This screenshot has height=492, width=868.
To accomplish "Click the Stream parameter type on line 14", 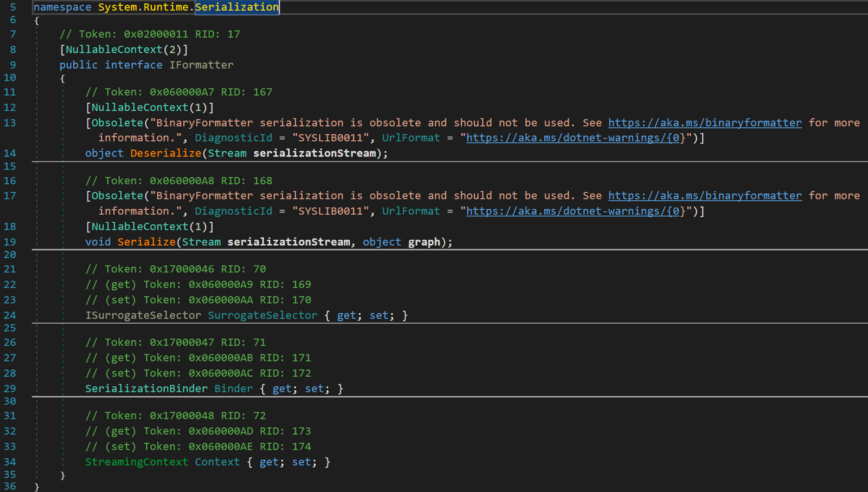I will 227,153.
